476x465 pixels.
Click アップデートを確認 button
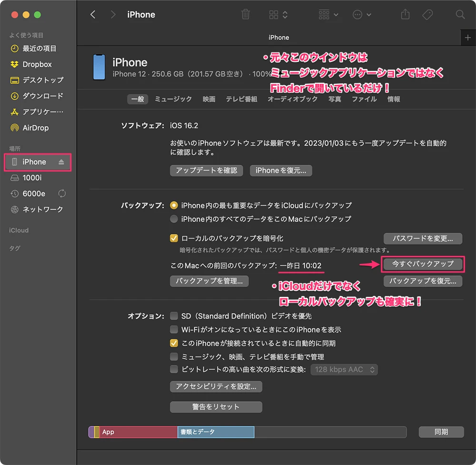(207, 171)
